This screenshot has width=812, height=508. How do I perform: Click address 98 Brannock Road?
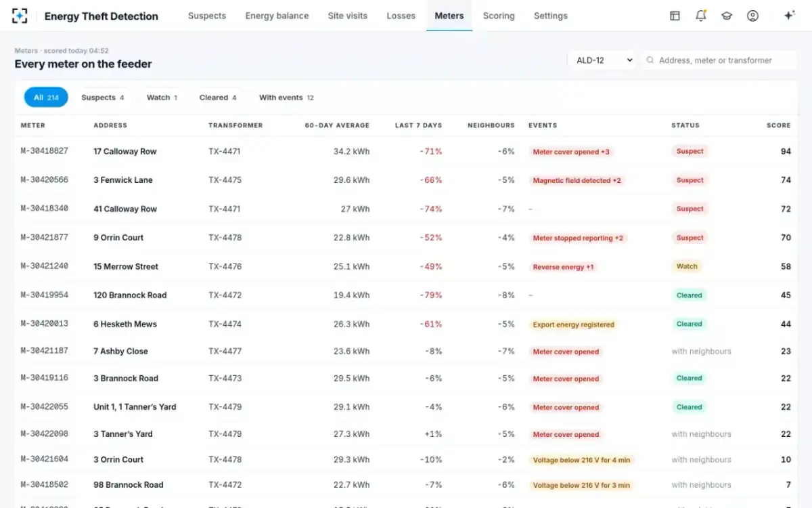[x=128, y=485]
